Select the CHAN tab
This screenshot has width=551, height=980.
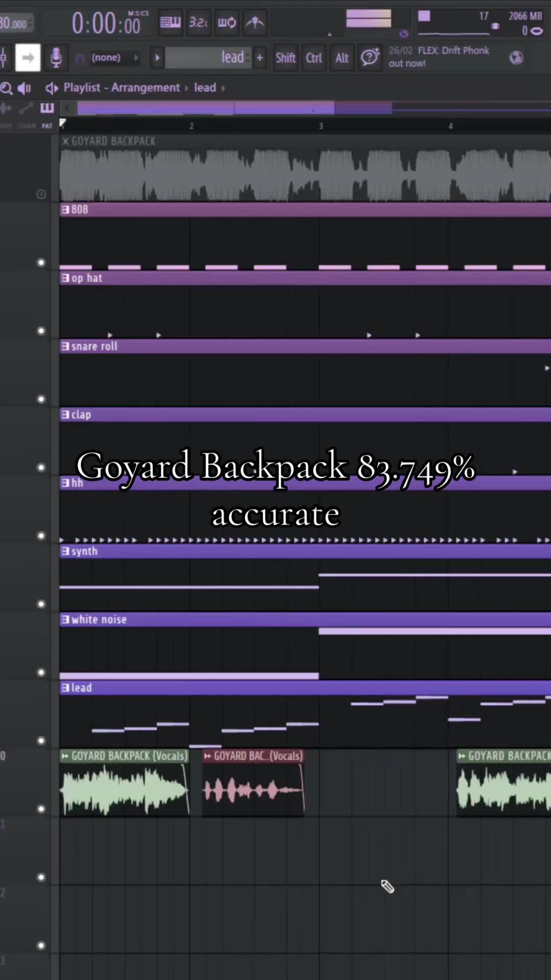[x=27, y=126]
